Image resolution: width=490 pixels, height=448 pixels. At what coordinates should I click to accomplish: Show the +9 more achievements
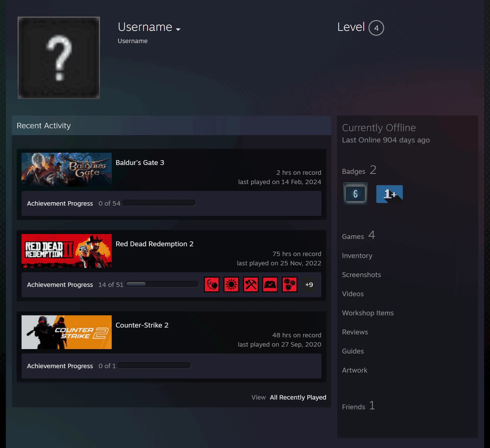pos(309,285)
